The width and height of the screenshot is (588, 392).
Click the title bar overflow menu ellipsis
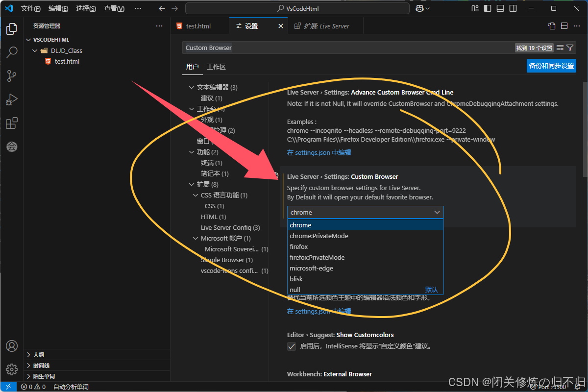(138, 8)
